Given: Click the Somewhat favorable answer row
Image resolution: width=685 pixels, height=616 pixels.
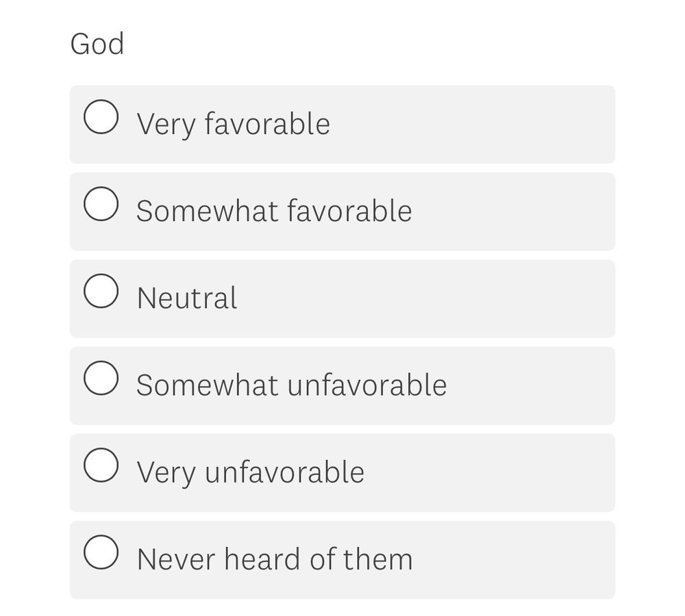Looking at the screenshot, I should [x=342, y=211].
